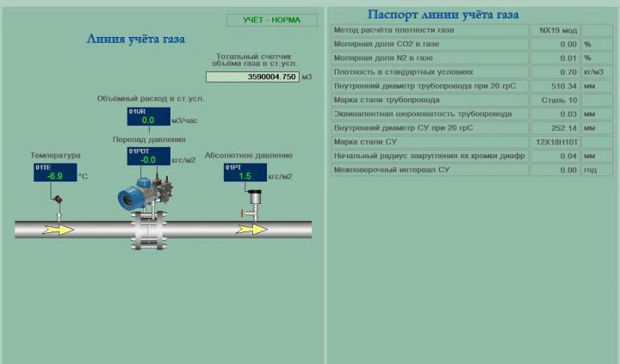Click the temperature sensor icon on the pipe

[x=57, y=202]
